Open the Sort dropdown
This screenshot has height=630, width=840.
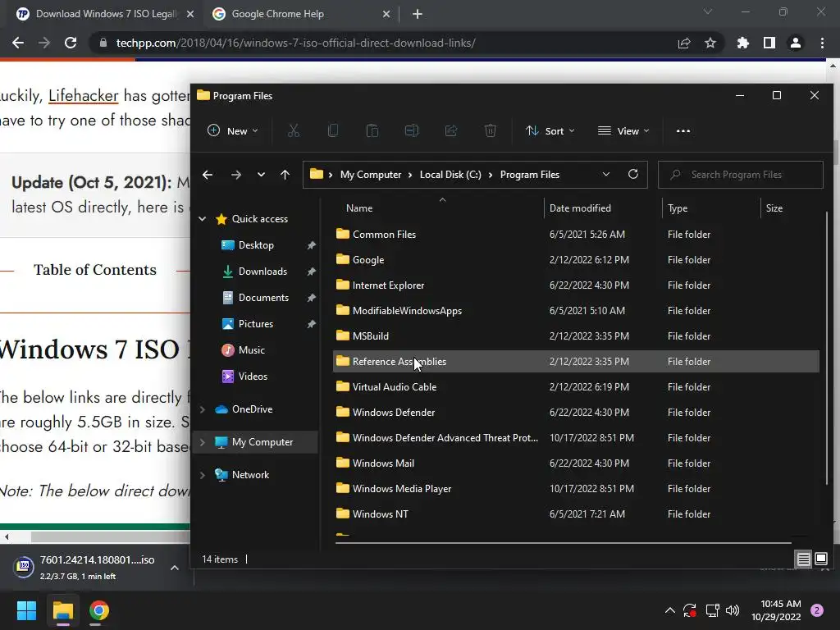[550, 130]
